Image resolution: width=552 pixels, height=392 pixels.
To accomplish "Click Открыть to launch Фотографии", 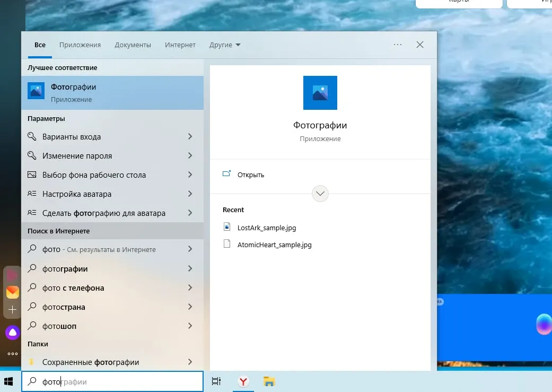I will pos(249,174).
